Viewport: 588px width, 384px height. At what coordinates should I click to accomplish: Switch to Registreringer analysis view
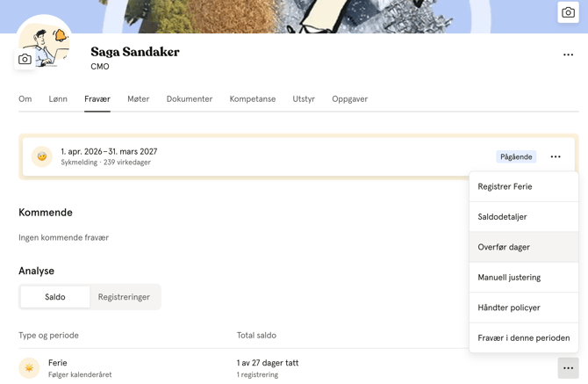(x=124, y=297)
